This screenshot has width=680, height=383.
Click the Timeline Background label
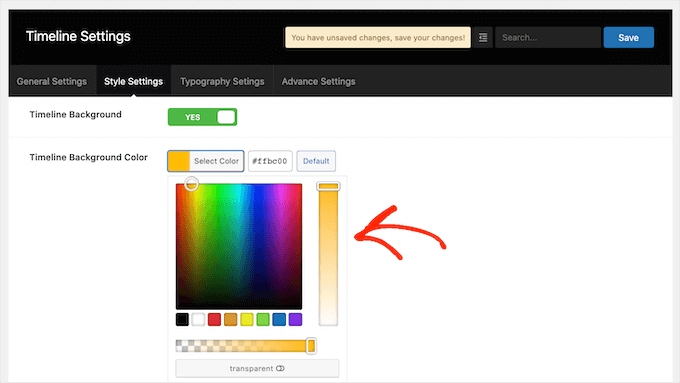(75, 115)
